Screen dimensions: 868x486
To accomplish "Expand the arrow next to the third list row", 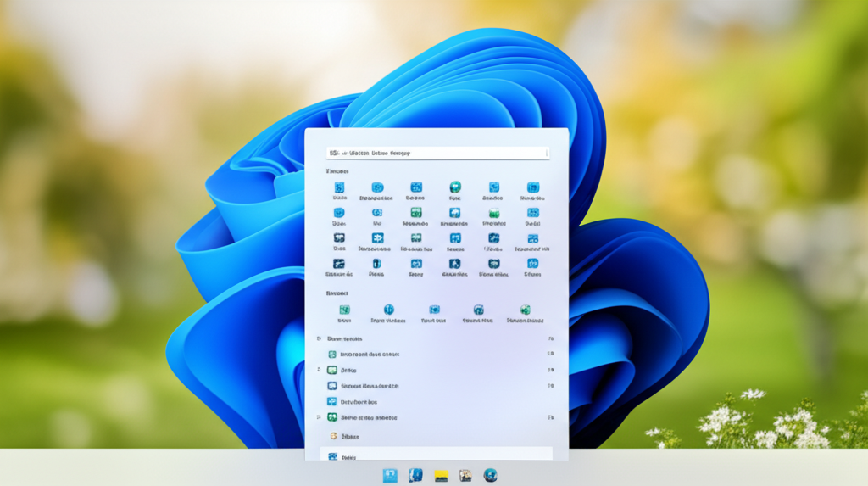I will pyautogui.click(x=319, y=370).
